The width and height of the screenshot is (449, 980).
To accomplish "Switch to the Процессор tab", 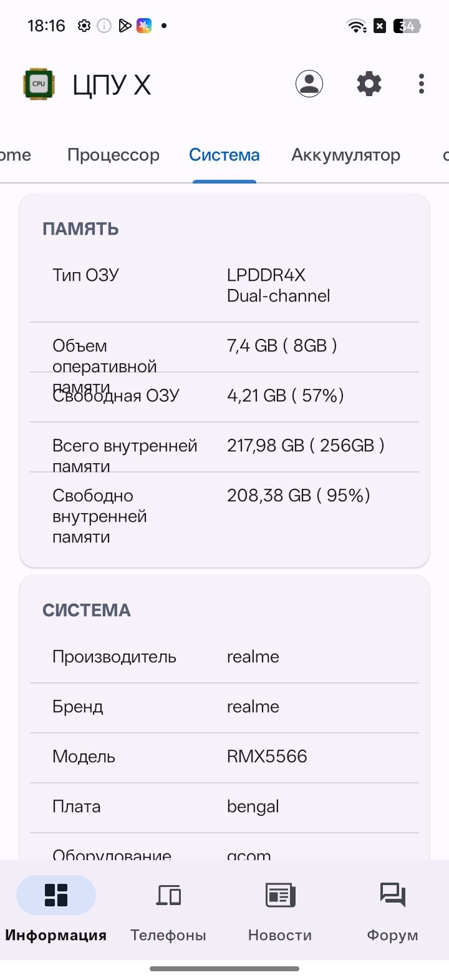I will coord(113,155).
